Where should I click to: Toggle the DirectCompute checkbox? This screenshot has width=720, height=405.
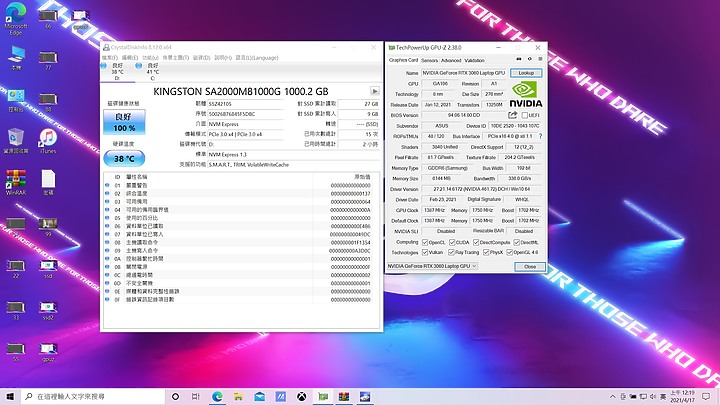click(x=476, y=242)
